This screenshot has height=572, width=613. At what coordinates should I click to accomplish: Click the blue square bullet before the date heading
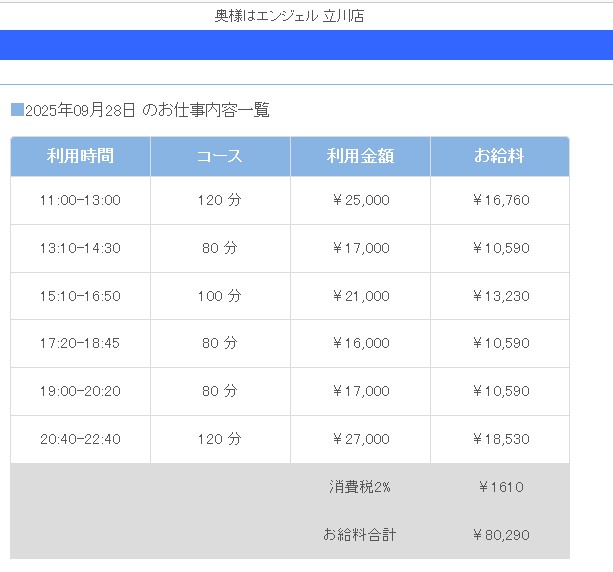tap(17, 109)
